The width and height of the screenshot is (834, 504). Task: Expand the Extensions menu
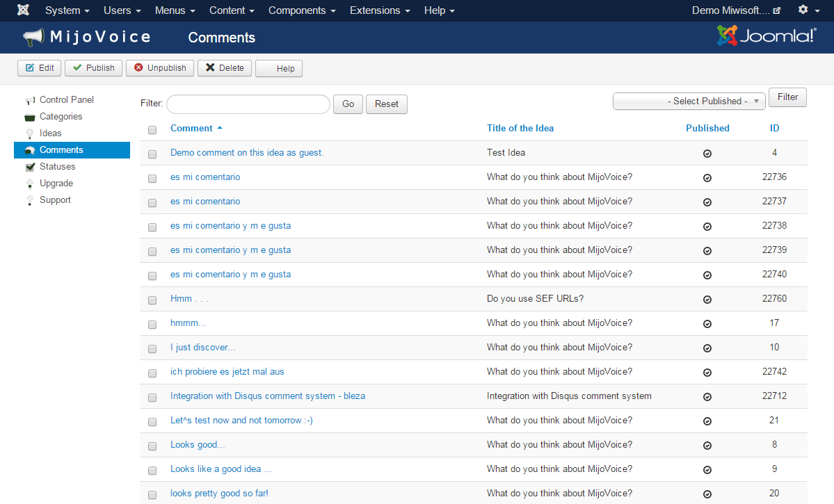click(x=379, y=10)
